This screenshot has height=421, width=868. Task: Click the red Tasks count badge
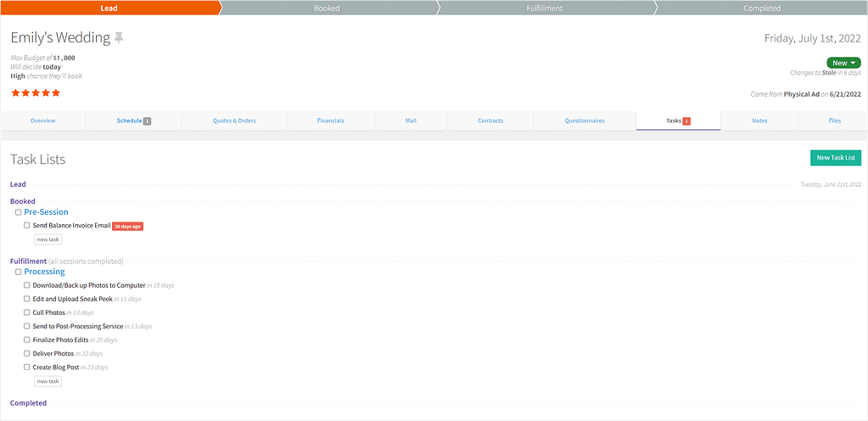pos(686,121)
